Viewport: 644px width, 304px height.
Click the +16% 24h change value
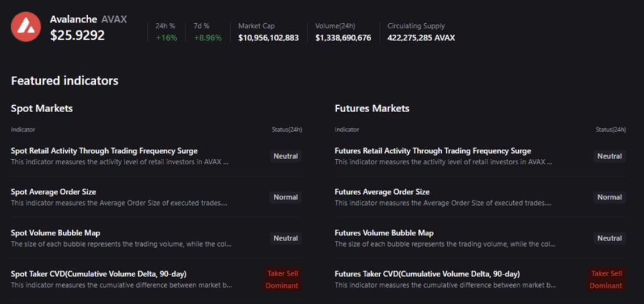pos(166,38)
